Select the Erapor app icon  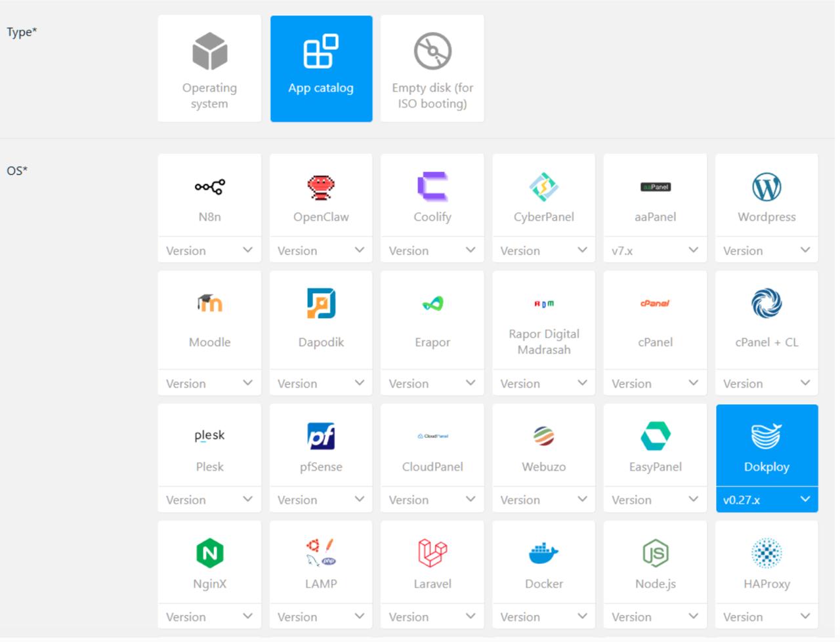click(432, 303)
